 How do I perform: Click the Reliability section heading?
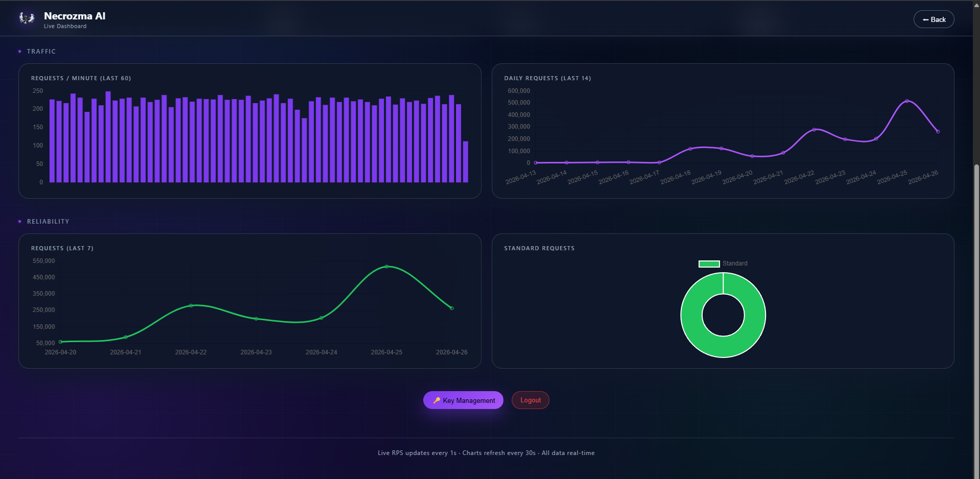tap(48, 222)
